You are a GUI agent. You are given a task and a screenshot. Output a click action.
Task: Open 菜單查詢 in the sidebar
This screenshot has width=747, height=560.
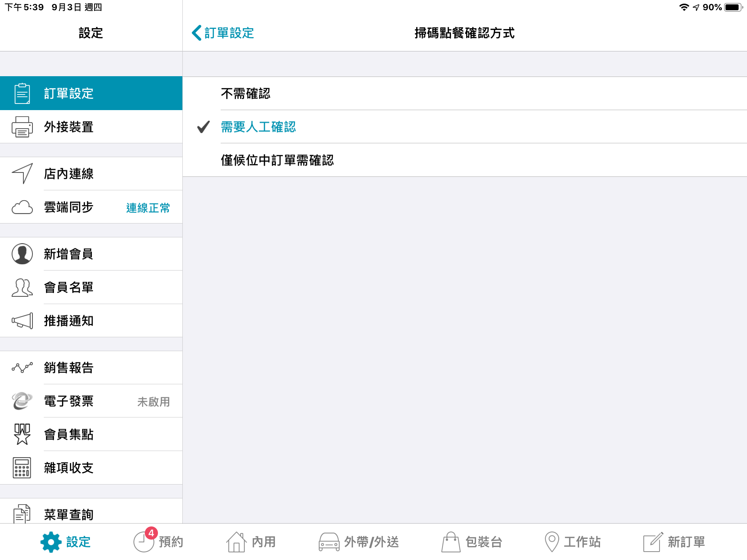[x=69, y=514]
